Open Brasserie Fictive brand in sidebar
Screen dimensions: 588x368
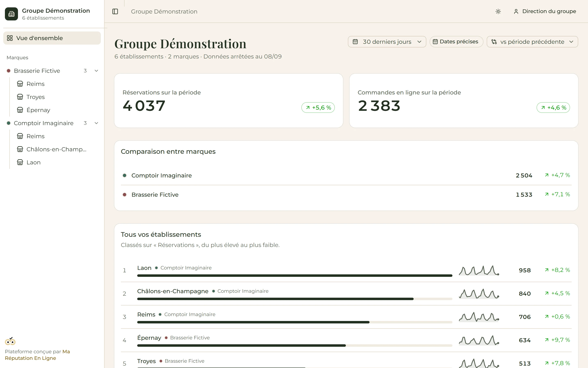tap(37, 71)
